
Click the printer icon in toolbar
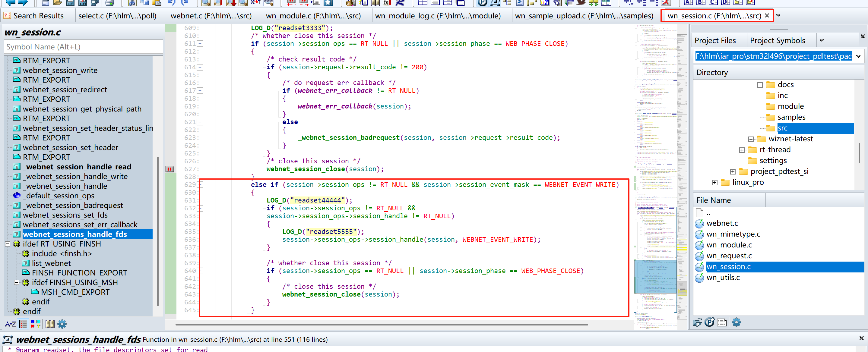[x=109, y=3]
